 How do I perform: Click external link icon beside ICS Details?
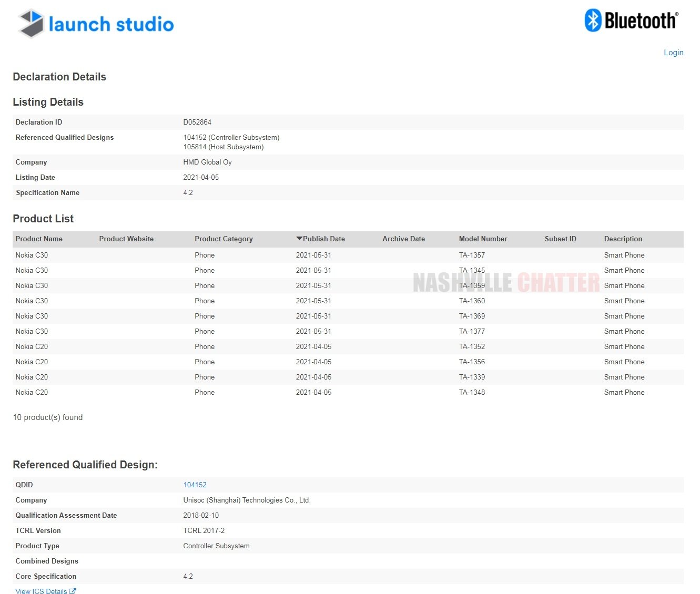click(x=73, y=591)
